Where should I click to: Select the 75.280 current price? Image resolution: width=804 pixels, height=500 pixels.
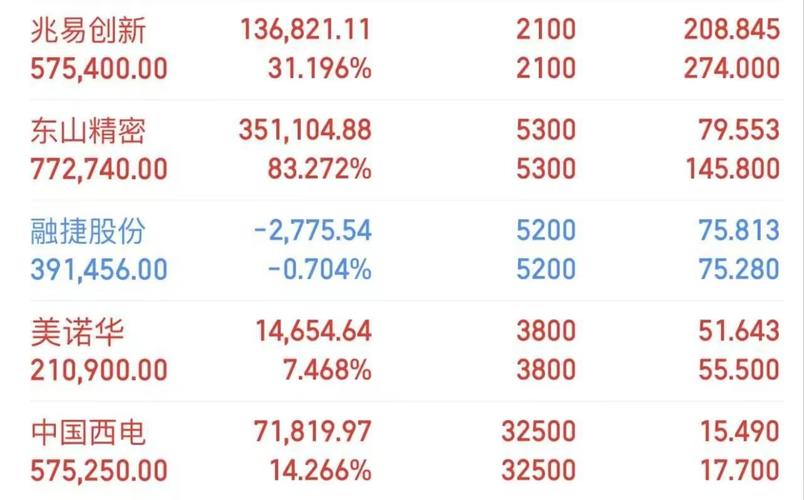pos(738,270)
